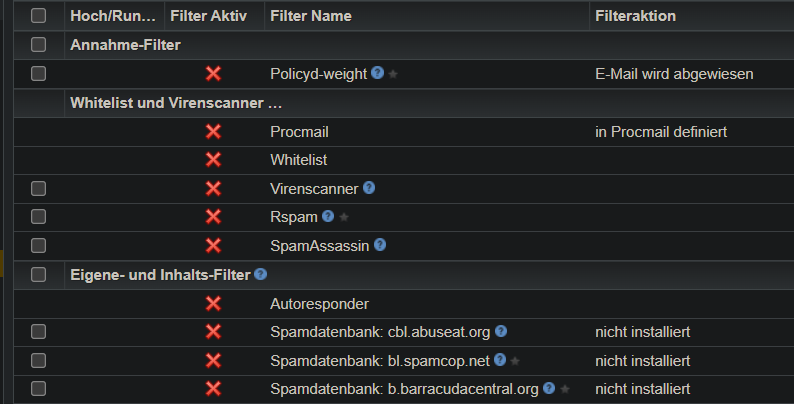Image resolution: width=794 pixels, height=404 pixels.
Task: Enable the Whitelist filter red X
Action: click(x=213, y=159)
